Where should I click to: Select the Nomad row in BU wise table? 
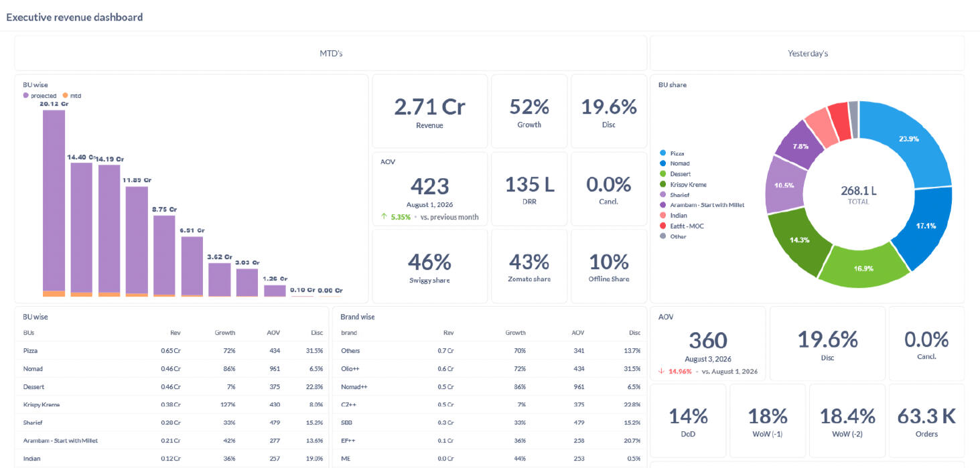click(173, 369)
